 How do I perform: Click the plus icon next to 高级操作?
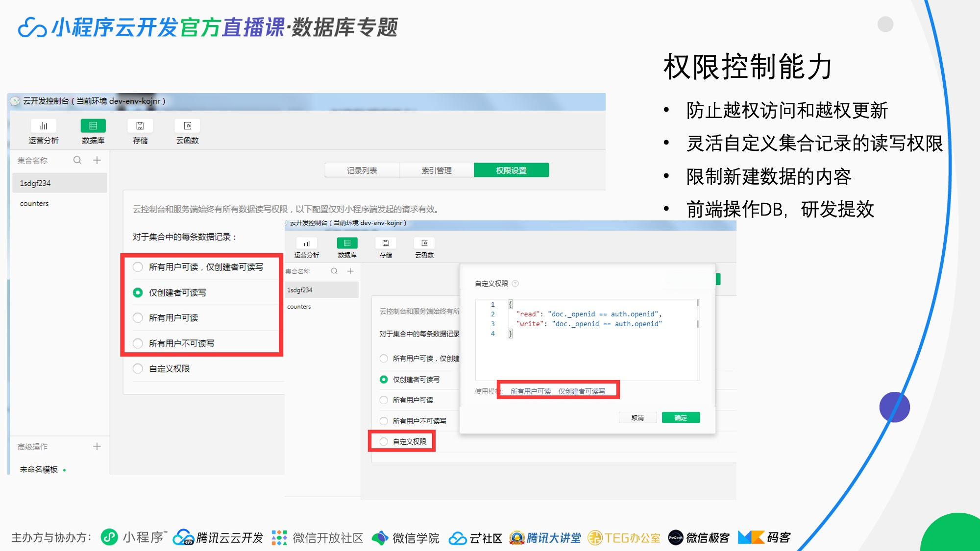[97, 446]
